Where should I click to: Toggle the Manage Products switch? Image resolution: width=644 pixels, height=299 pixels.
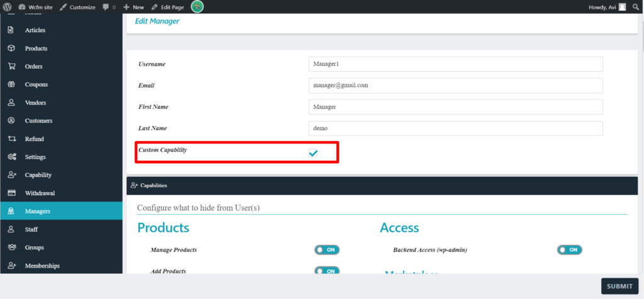tap(327, 250)
